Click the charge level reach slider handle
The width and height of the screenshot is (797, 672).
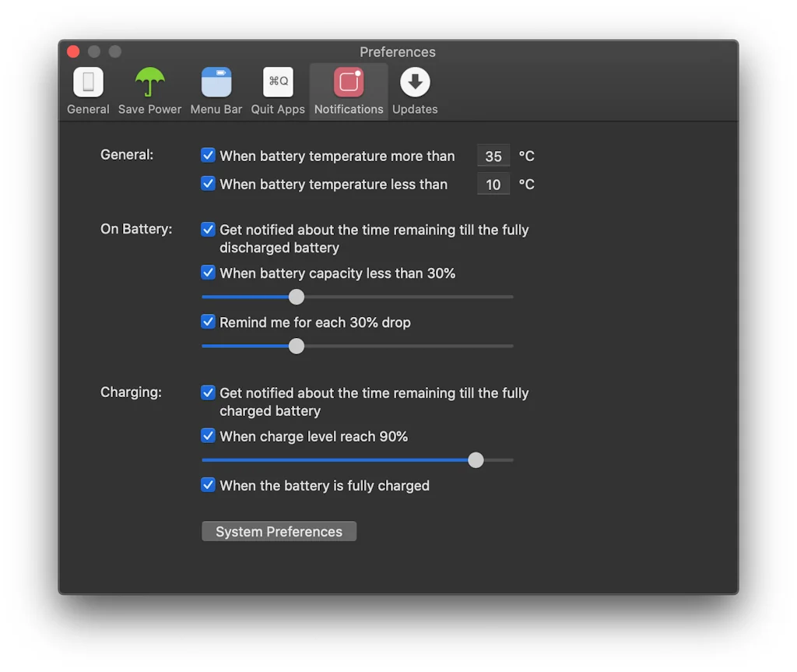click(476, 460)
